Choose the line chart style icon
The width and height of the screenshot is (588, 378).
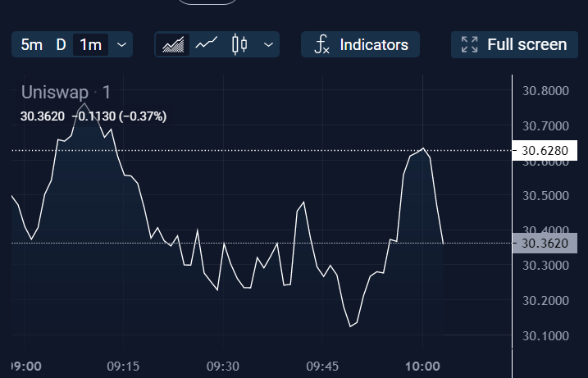206,44
